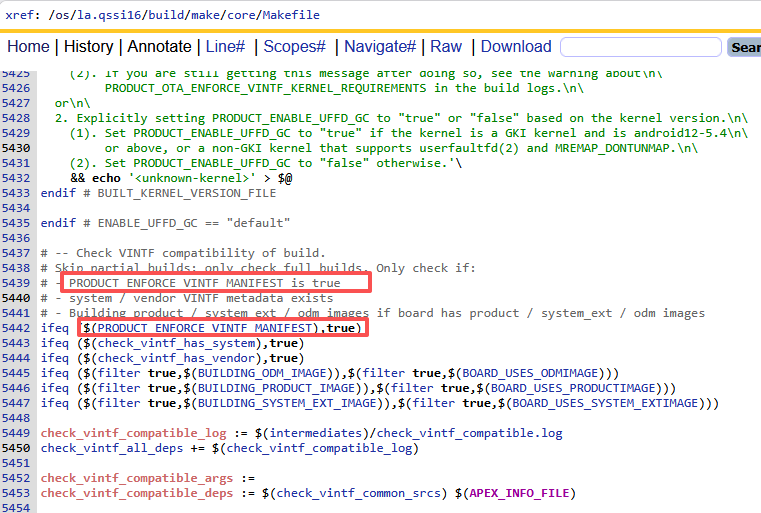This screenshot has width=761, height=513.
Task: Open the build directory in the path
Action: (166, 15)
